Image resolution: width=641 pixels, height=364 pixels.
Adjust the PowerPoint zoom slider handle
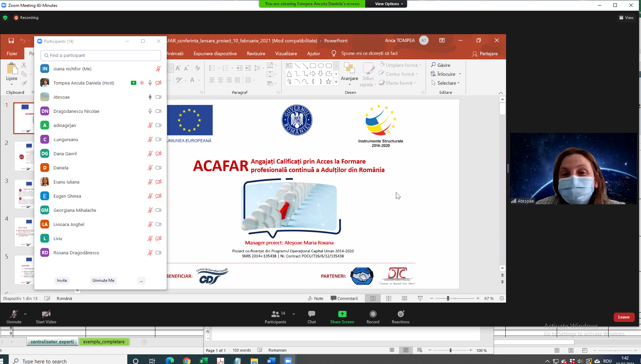click(448, 298)
